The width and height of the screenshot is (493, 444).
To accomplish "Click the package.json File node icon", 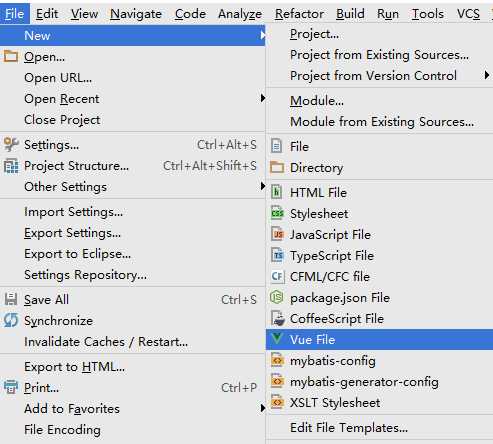I will 277,297.
